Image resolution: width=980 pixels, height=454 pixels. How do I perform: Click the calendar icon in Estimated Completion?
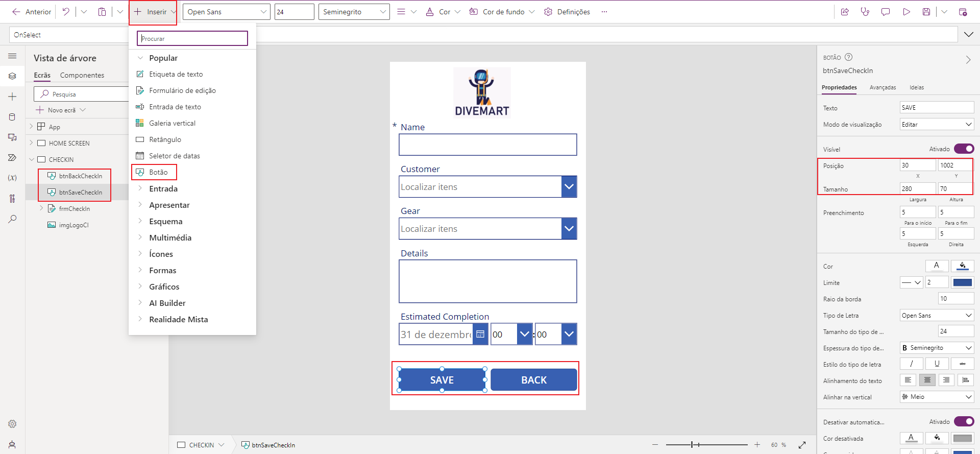pyautogui.click(x=480, y=334)
